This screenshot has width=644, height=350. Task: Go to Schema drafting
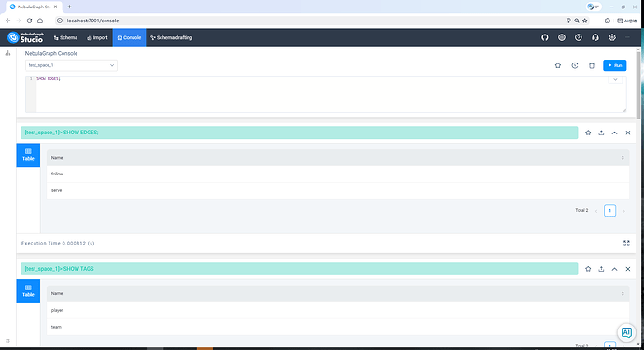[x=172, y=37]
